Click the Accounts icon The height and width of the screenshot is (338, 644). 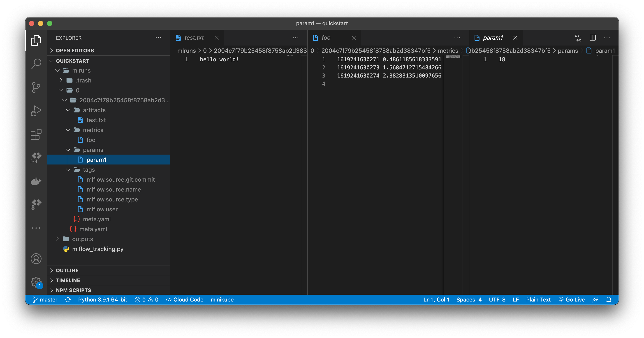(x=36, y=259)
